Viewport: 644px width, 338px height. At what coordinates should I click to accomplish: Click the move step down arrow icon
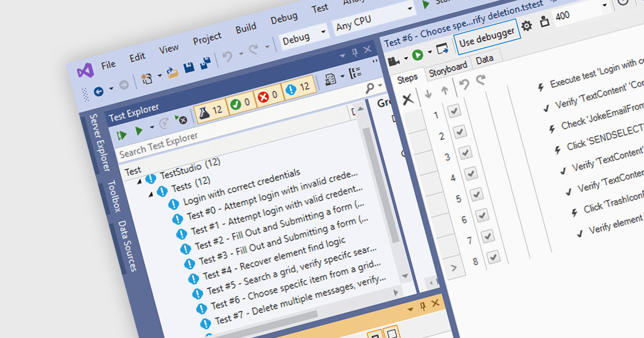click(428, 94)
